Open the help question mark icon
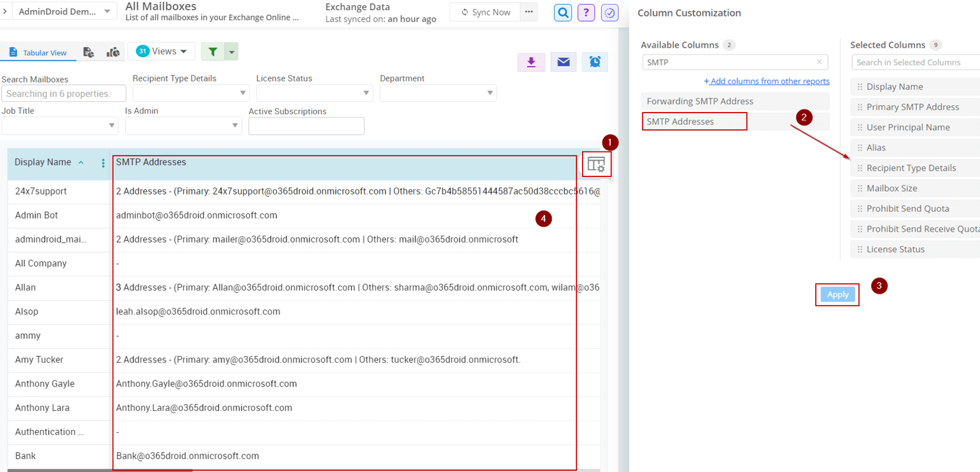The width and height of the screenshot is (980, 472). coord(586,12)
